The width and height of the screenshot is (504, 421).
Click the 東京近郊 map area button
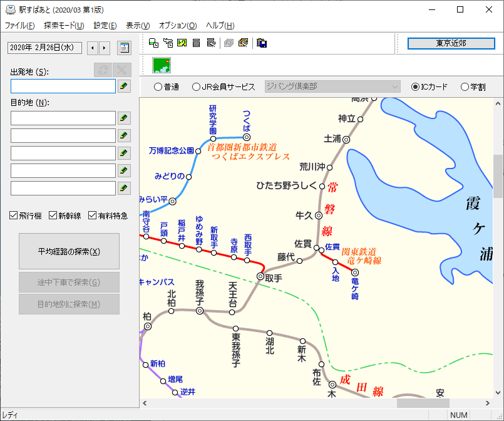pos(451,43)
